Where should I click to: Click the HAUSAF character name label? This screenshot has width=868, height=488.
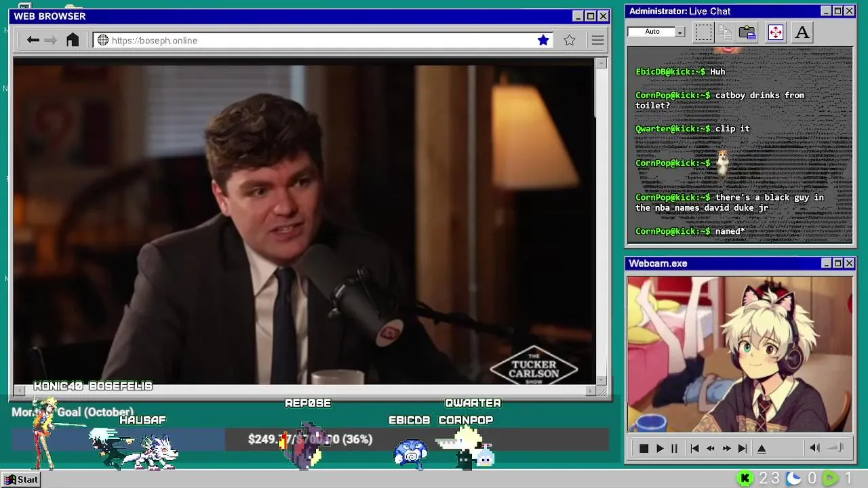pyautogui.click(x=142, y=420)
